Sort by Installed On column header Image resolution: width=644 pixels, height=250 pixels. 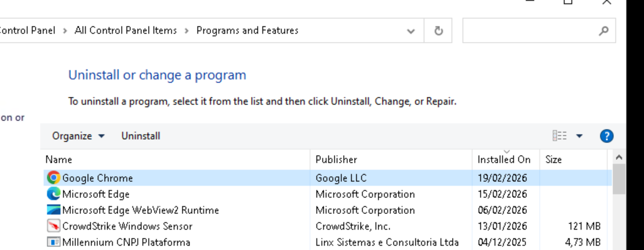pyautogui.click(x=504, y=159)
